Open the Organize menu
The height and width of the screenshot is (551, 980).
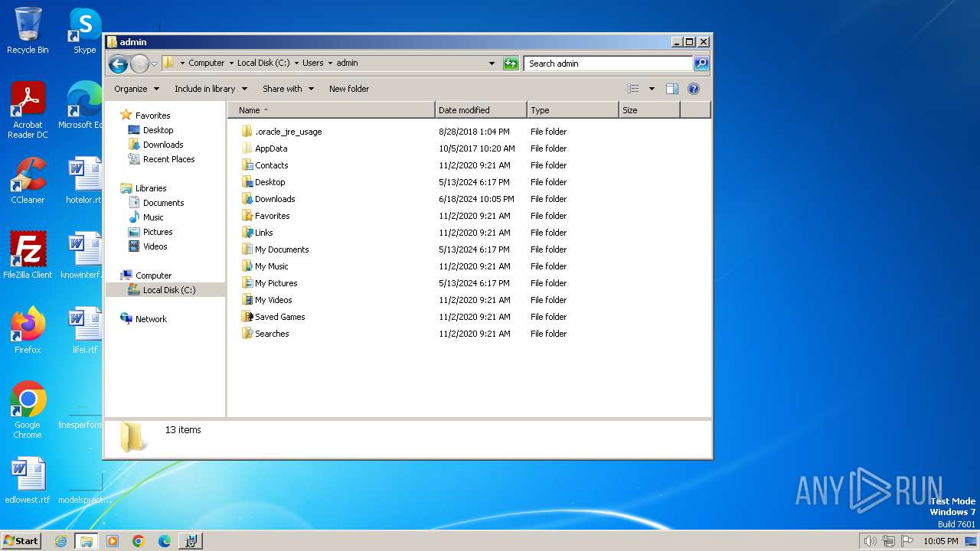coord(136,89)
